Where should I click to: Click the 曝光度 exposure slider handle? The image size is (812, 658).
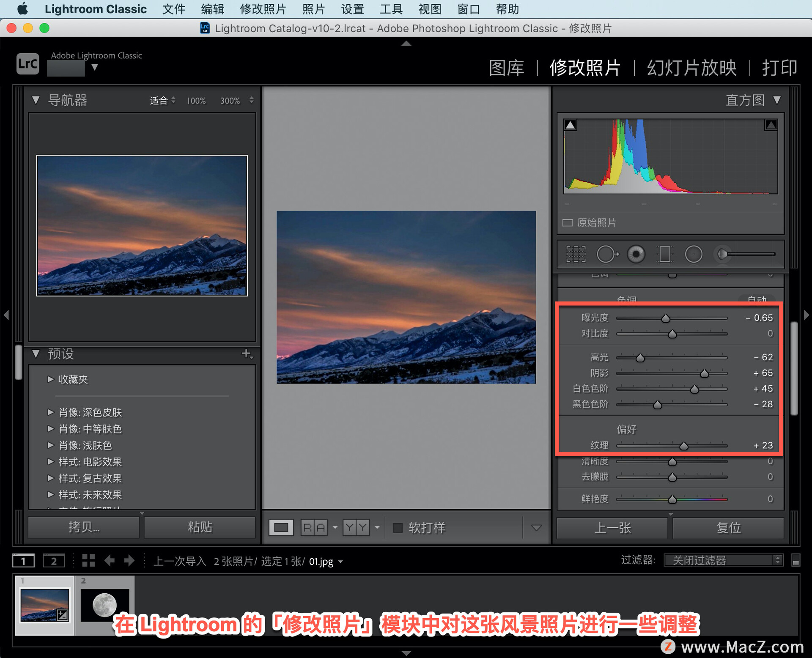(666, 318)
